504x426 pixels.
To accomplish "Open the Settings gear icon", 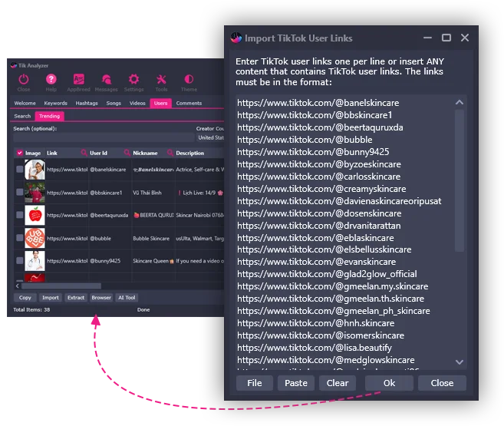I will click(133, 79).
